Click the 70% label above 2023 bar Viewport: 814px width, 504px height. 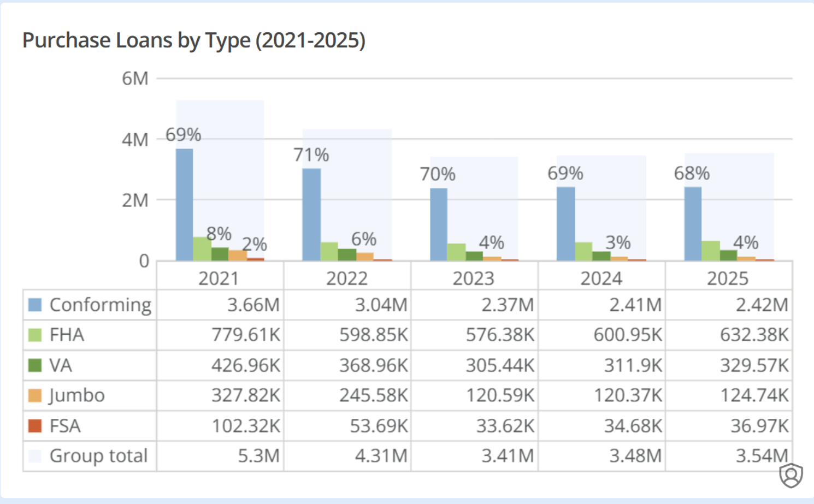pos(438,174)
